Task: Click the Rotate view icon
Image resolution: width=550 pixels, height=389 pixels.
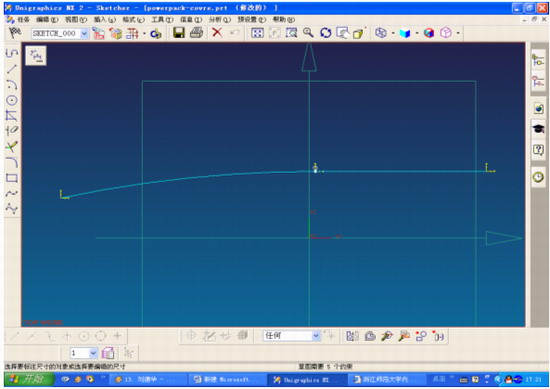Action: [x=326, y=33]
